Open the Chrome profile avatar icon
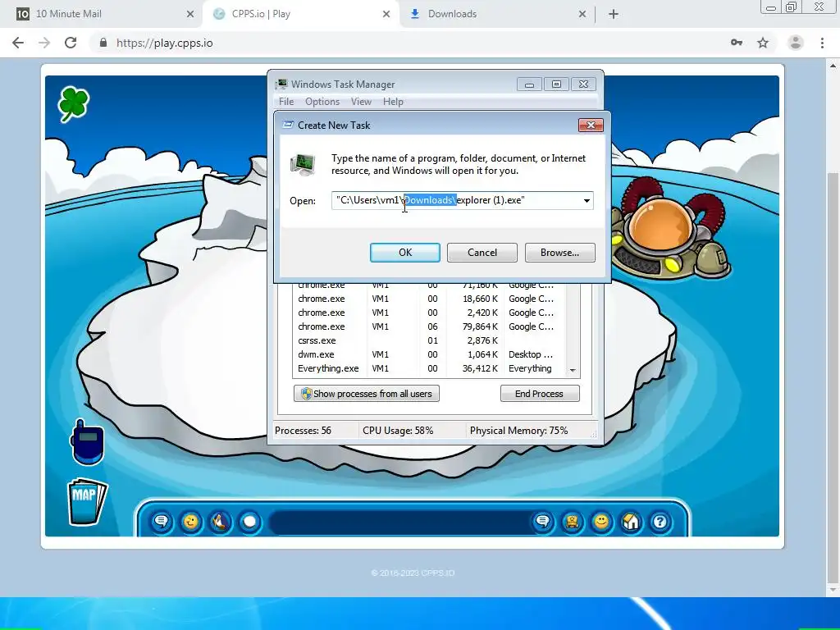 click(x=796, y=43)
